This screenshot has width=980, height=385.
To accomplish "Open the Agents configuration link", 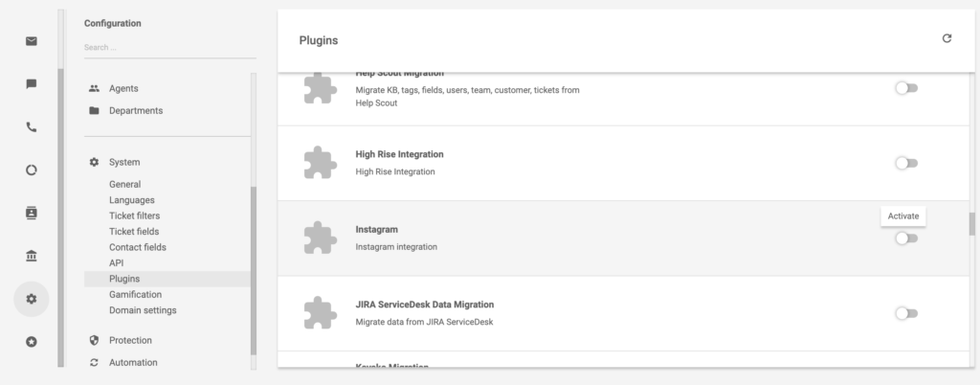I will (122, 88).
